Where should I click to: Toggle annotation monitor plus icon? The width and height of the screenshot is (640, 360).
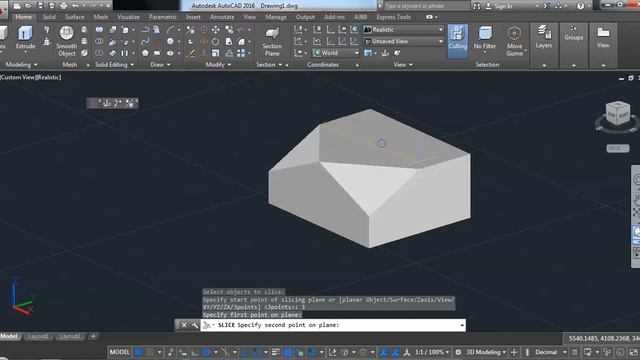(514, 352)
